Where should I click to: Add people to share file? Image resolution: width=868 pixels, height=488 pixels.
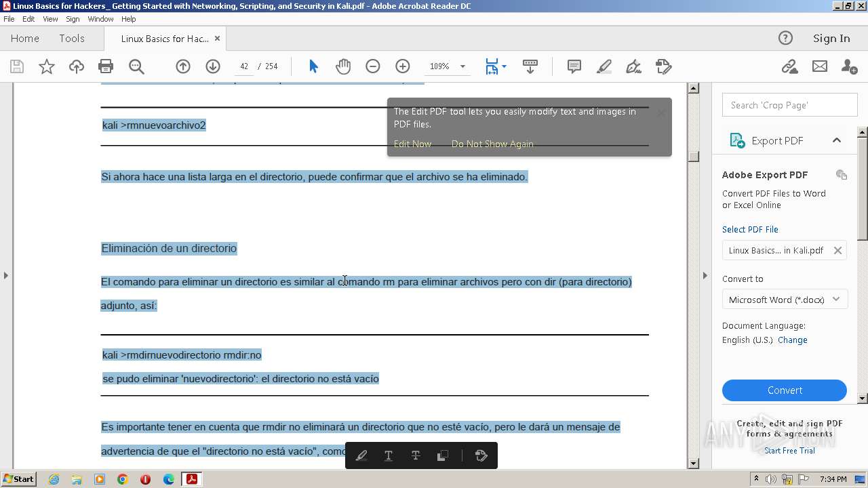click(849, 66)
